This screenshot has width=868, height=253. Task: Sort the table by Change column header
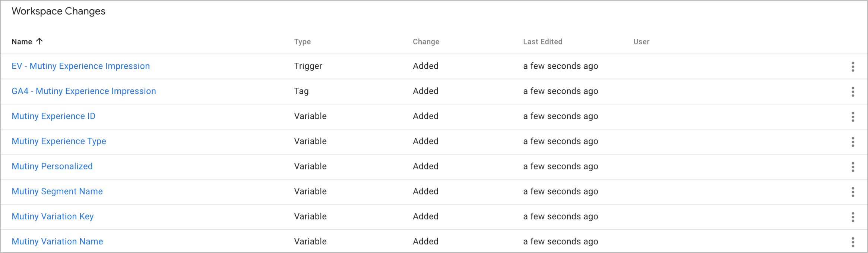coord(426,42)
